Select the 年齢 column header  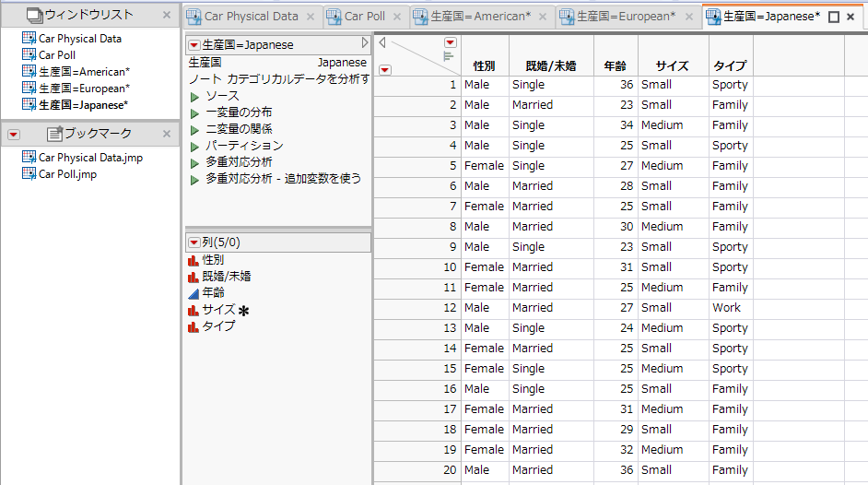pyautogui.click(x=615, y=66)
